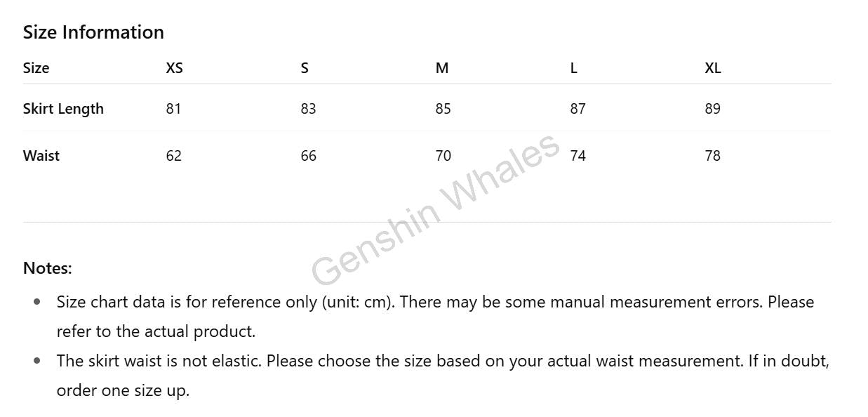Click waist value 62
This screenshot has width=868, height=417.
pos(174,156)
